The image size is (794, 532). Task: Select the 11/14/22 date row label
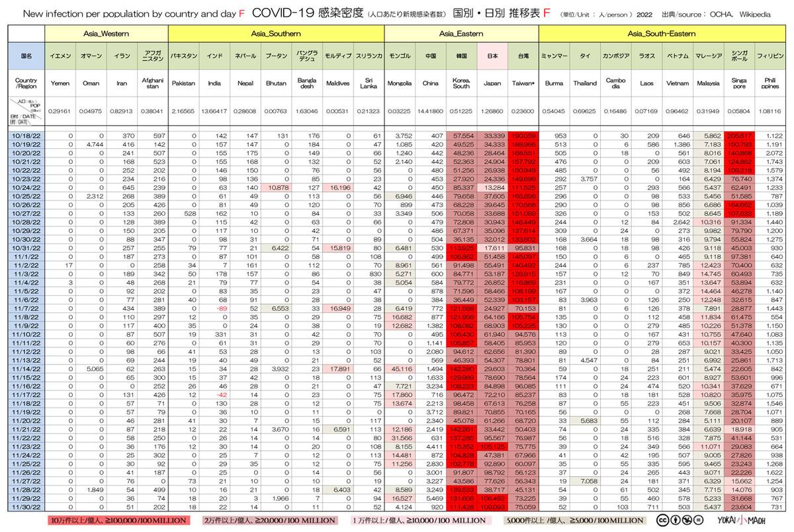click(26, 371)
